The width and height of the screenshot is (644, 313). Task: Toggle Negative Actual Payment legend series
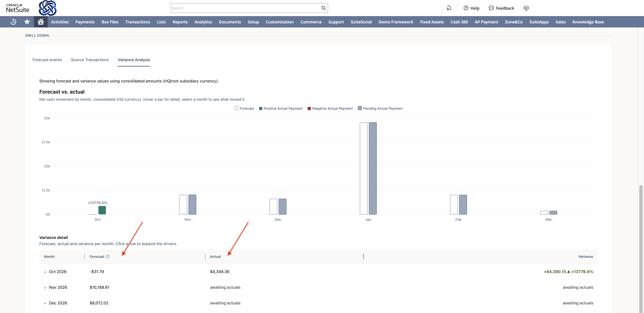(x=330, y=108)
